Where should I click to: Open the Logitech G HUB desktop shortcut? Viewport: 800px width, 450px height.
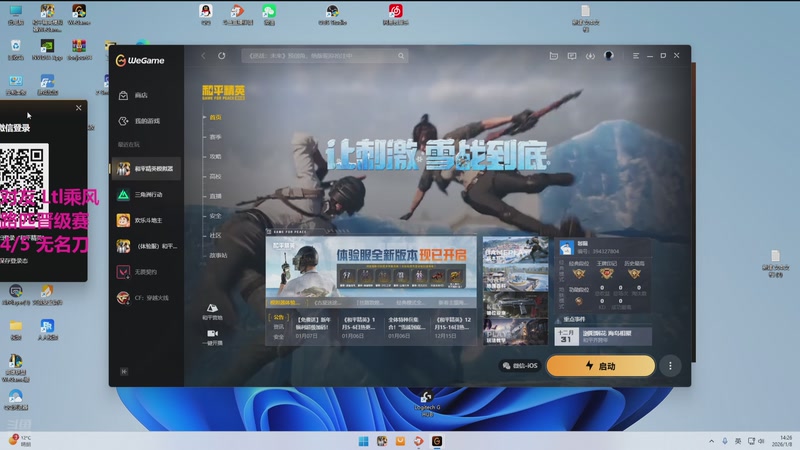point(427,403)
